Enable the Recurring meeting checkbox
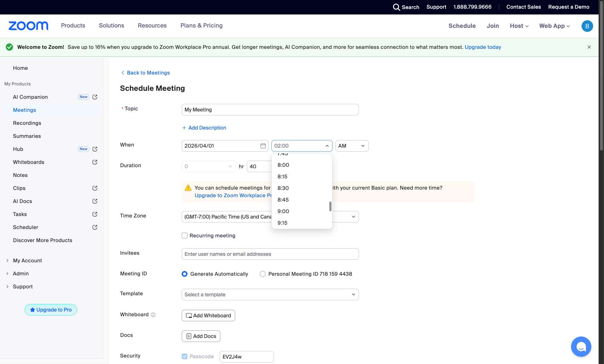This screenshot has height=364, width=604. click(185, 236)
